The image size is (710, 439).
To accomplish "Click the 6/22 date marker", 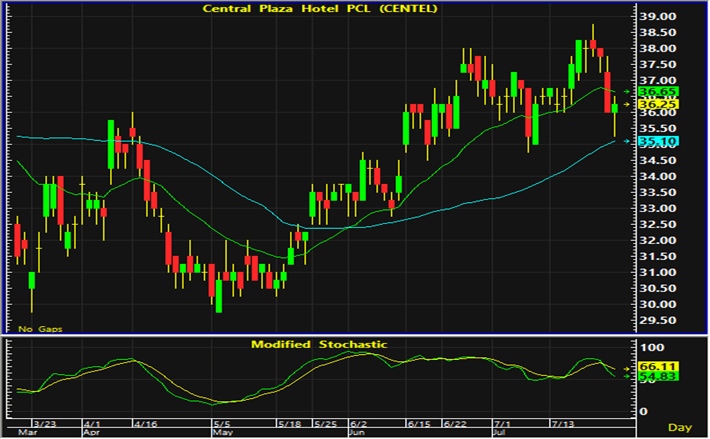I will [x=455, y=424].
